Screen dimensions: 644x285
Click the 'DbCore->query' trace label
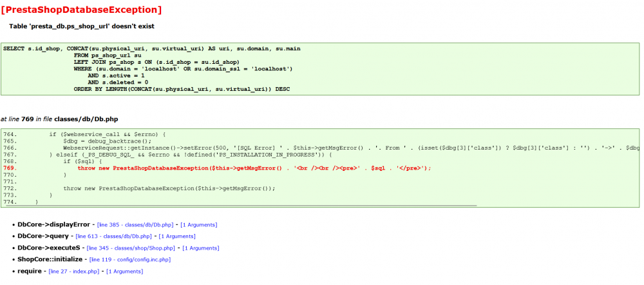(x=43, y=236)
